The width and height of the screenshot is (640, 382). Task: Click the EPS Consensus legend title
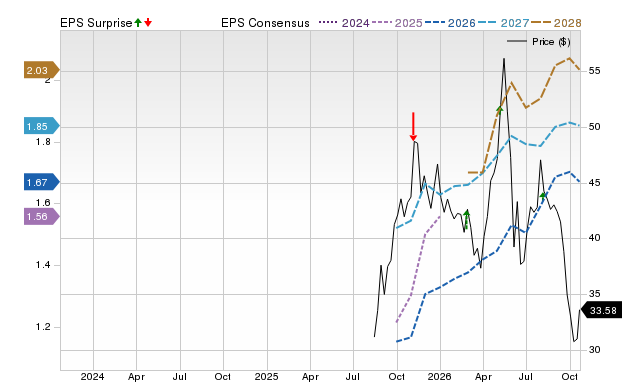click(x=265, y=23)
